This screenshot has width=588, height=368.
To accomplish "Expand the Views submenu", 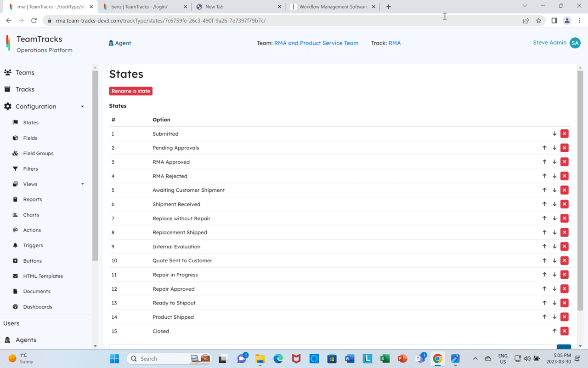I will [83, 184].
